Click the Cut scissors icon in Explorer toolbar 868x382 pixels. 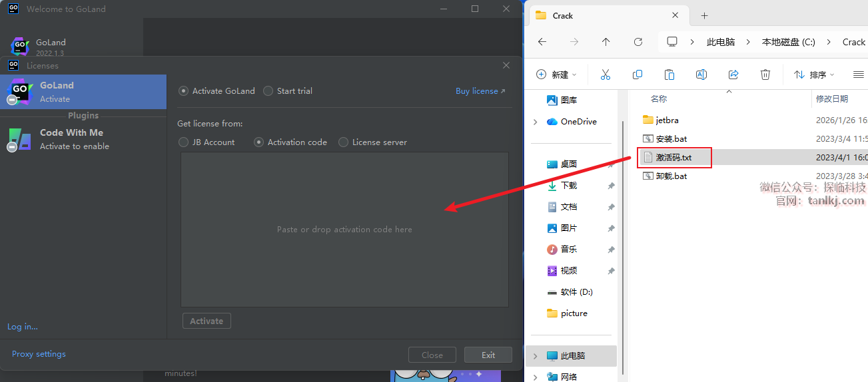pos(605,75)
